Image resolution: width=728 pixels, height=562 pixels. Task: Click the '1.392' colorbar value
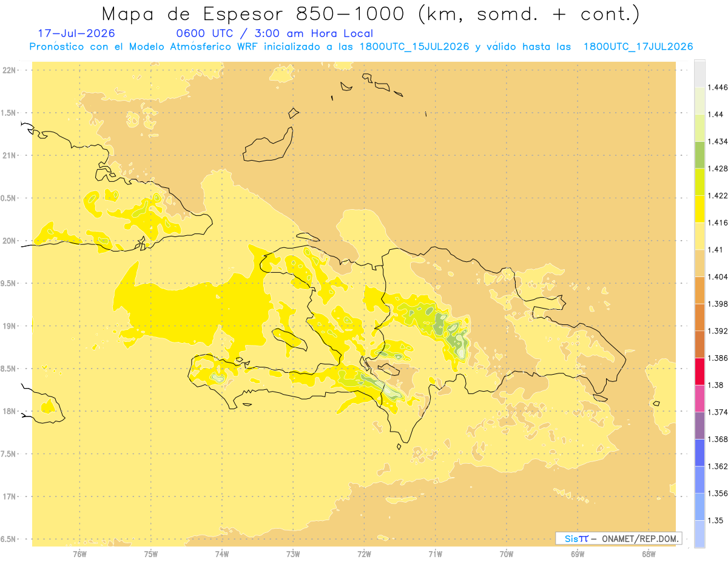click(717, 331)
